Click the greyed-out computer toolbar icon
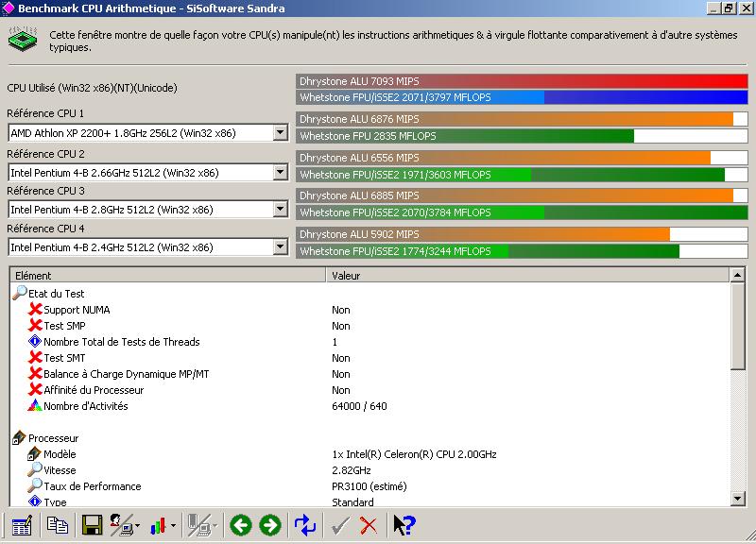The width and height of the screenshot is (756, 544). click(198, 525)
